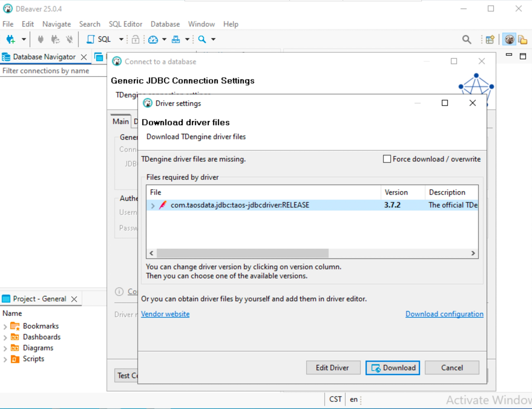This screenshot has height=409, width=532.
Task: Click the blue schema compare toolbar icon
Action: (176, 39)
